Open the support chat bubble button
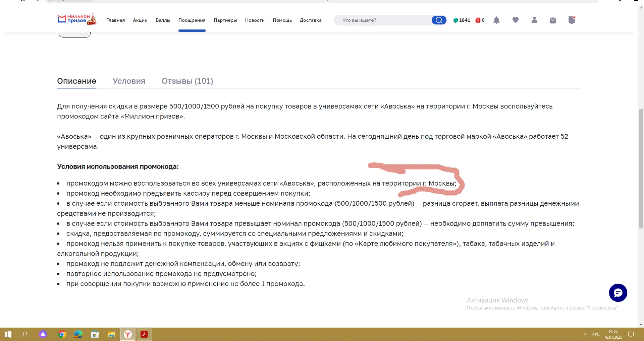The width and height of the screenshot is (644, 341). (618, 293)
